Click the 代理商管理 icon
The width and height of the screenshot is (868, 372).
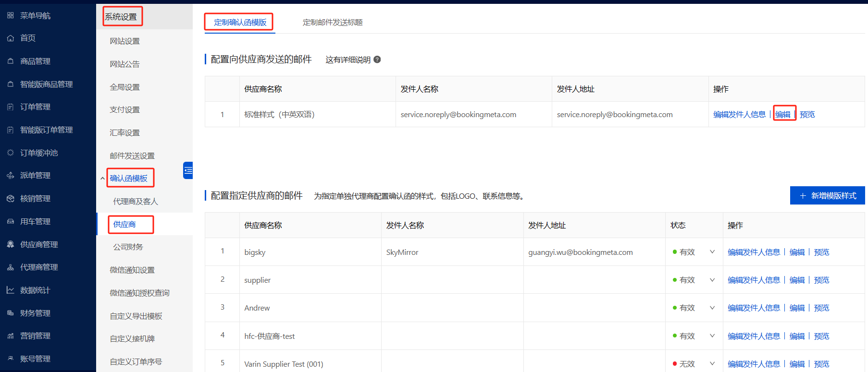click(11, 267)
